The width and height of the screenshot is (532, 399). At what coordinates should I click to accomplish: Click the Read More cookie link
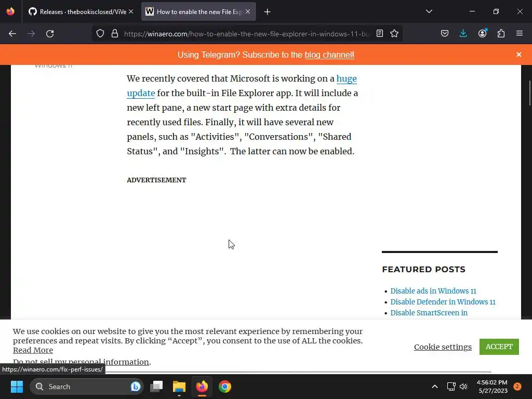[33, 350]
